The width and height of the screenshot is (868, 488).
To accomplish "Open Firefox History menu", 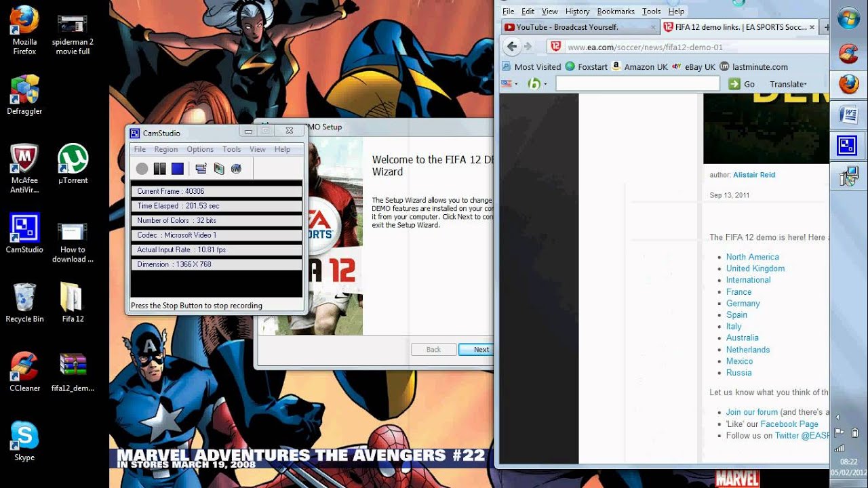I will [x=577, y=12].
